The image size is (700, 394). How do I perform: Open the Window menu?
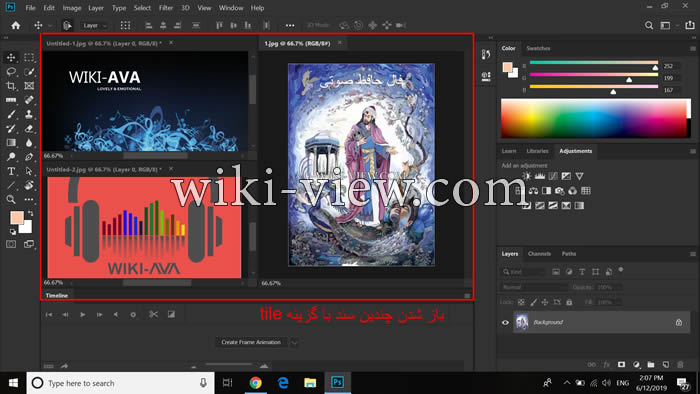(x=231, y=8)
